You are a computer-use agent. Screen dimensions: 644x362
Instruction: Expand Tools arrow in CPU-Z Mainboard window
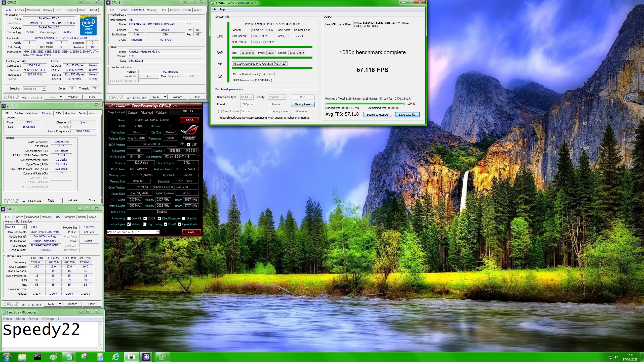point(165,97)
